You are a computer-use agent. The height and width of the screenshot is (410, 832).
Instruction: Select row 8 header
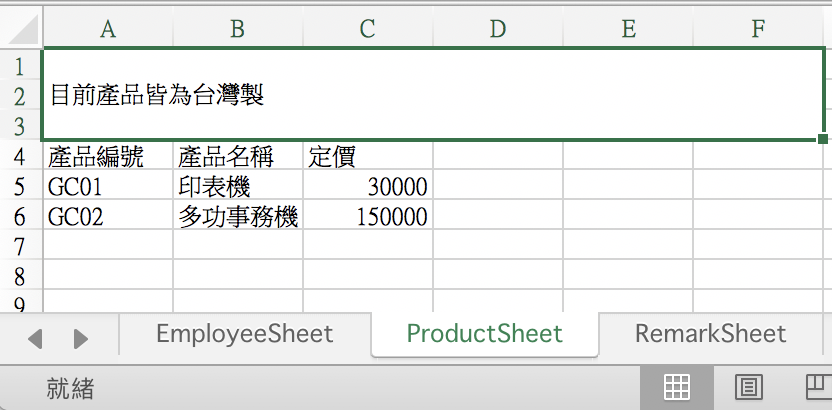click(20, 276)
